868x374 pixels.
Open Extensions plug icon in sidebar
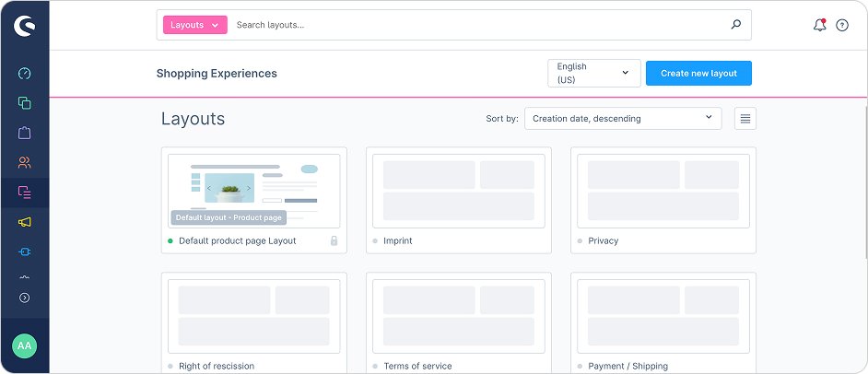[25, 251]
